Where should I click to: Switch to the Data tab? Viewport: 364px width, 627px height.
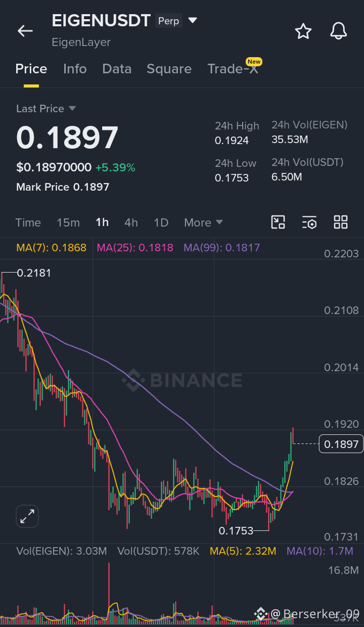(x=117, y=69)
